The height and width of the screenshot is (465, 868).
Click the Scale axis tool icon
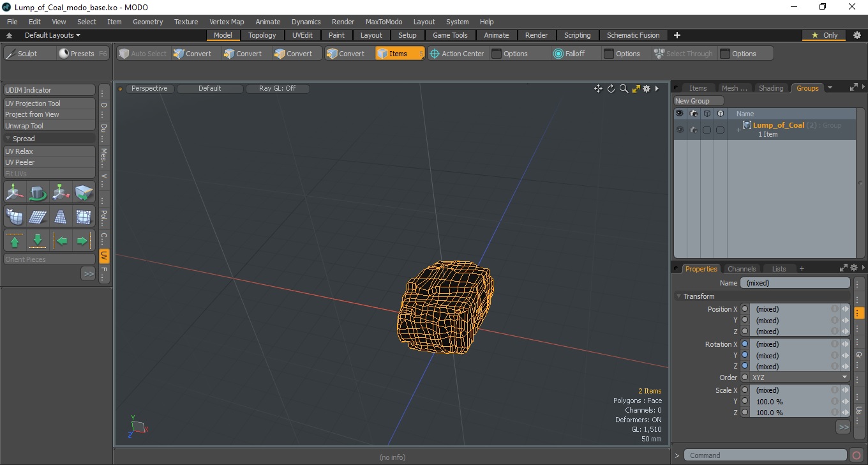tap(61, 192)
